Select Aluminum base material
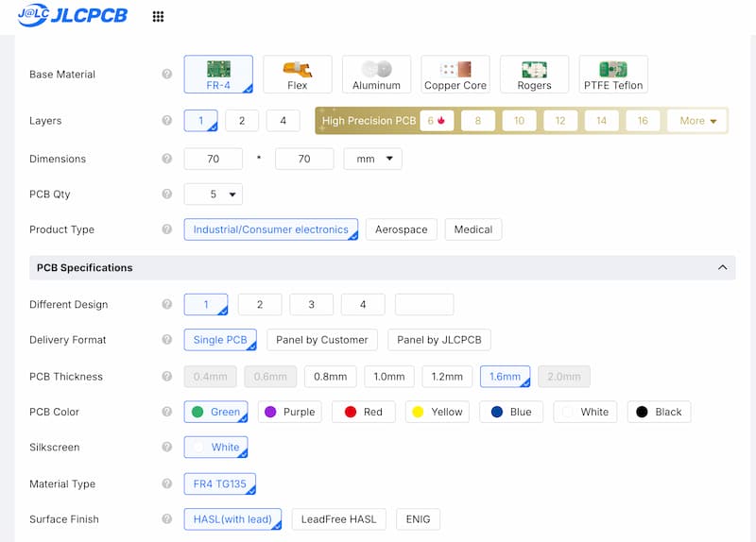The image size is (756, 542). pyautogui.click(x=376, y=75)
